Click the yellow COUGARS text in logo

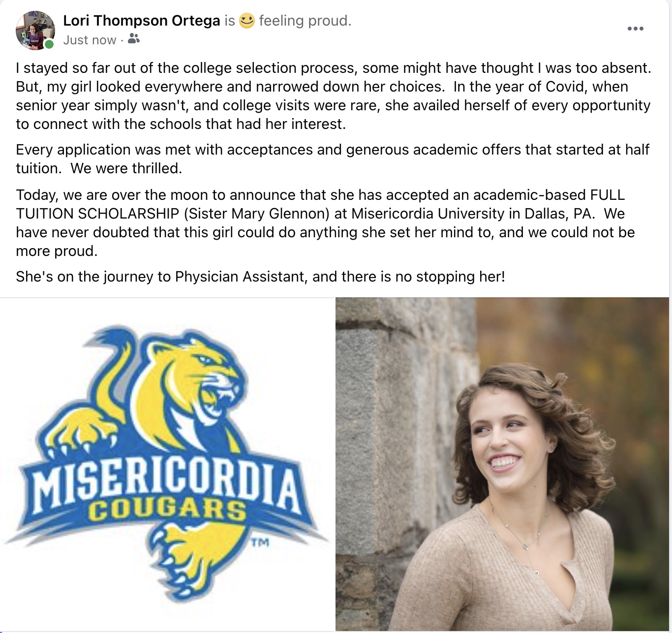click(x=168, y=510)
